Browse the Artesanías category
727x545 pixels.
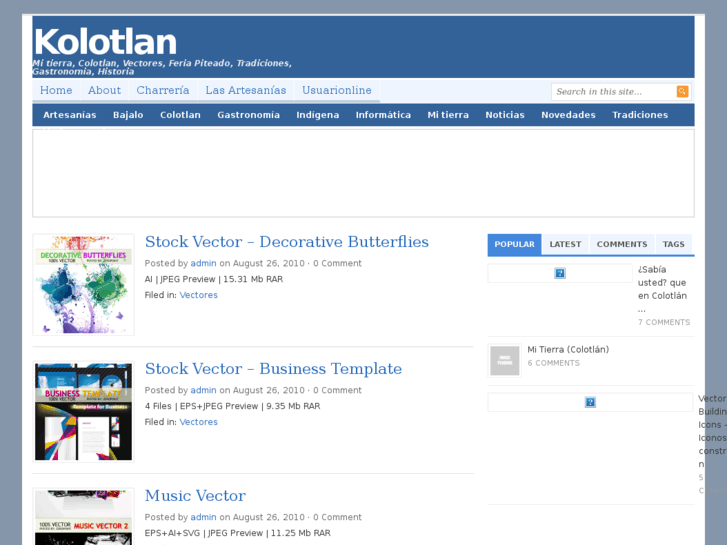(x=70, y=115)
